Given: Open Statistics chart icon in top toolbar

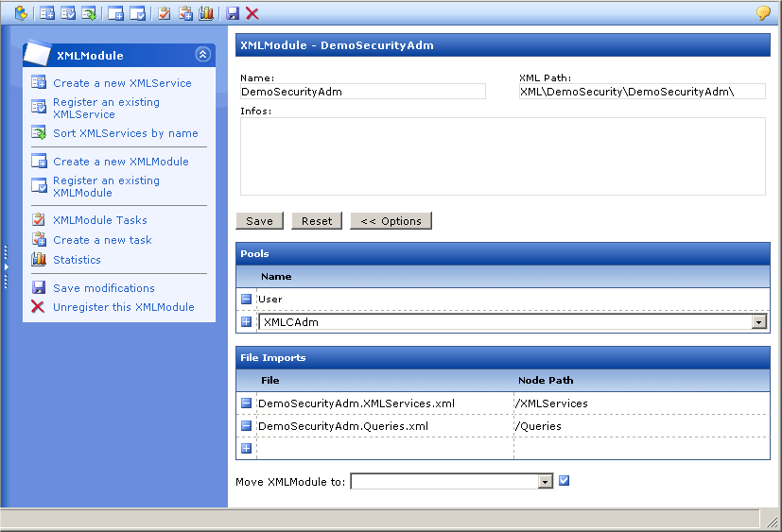Looking at the screenshot, I should pyautogui.click(x=206, y=13).
